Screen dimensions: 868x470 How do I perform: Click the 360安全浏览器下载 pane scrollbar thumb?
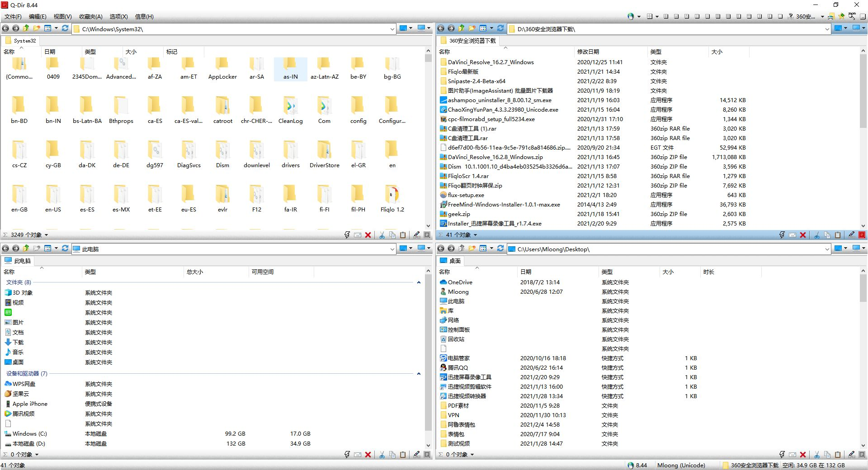click(x=863, y=92)
